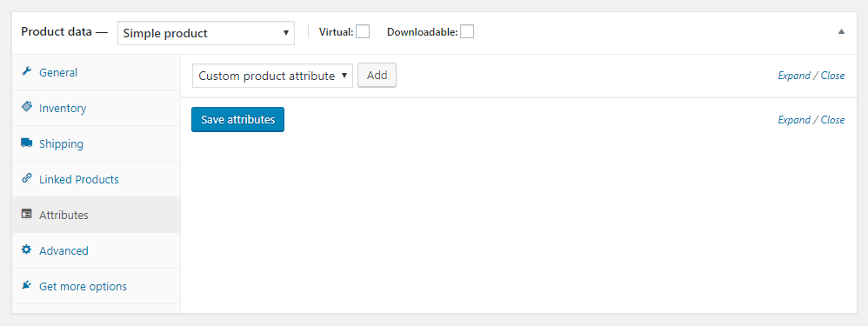Screen dimensions: 868x326
Task: Click the Advanced gear icon
Action: 26,250
